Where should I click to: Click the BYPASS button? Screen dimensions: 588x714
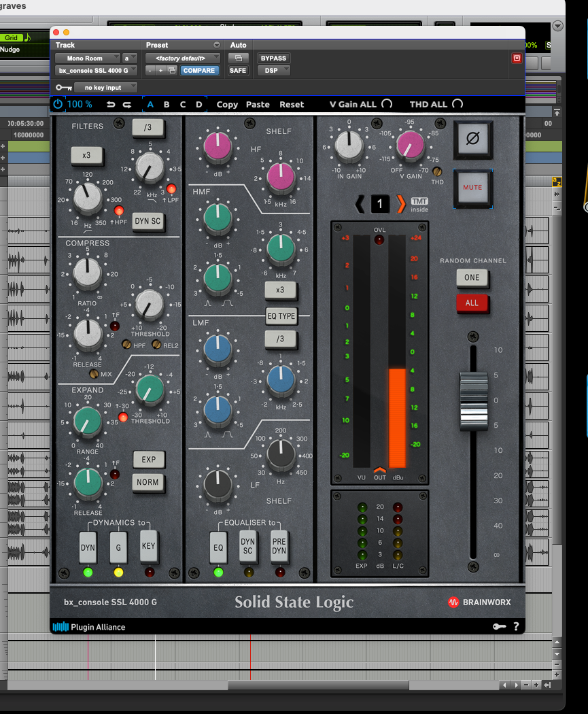(273, 58)
